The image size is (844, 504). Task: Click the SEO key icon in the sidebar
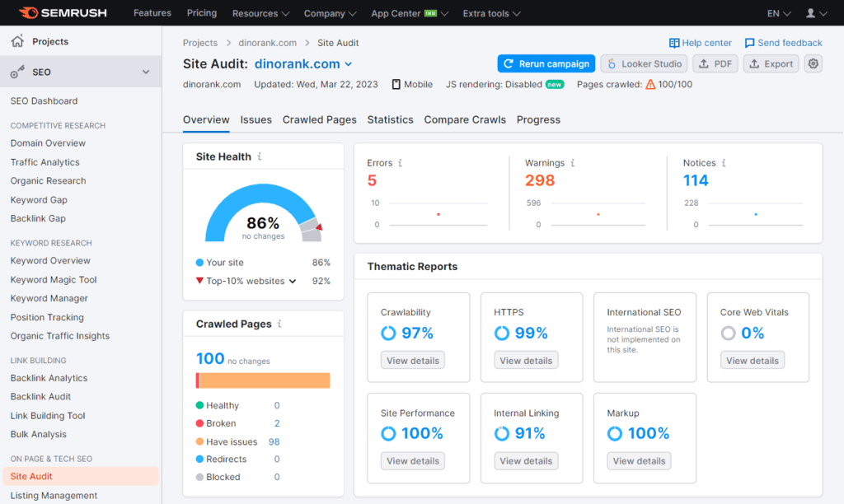pyautogui.click(x=18, y=72)
